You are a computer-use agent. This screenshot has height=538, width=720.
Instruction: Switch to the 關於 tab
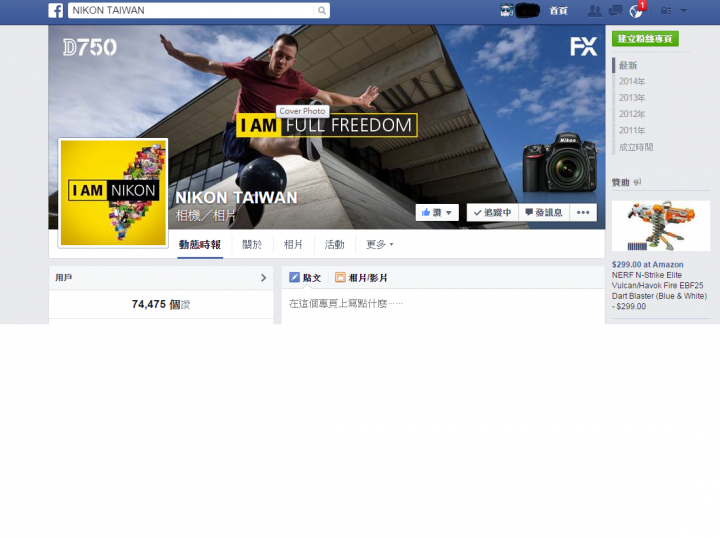point(252,245)
